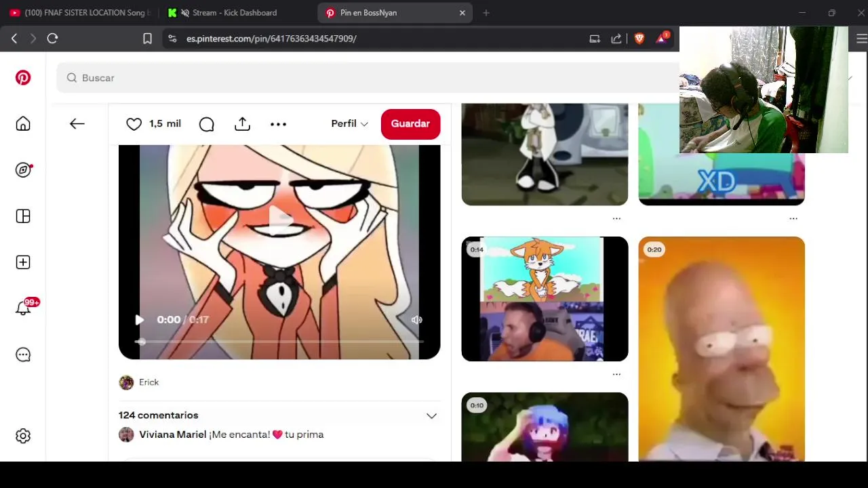This screenshot has height=488, width=868.
Task: Open Explore compass icon in sidebar
Action: pyautogui.click(x=23, y=169)
